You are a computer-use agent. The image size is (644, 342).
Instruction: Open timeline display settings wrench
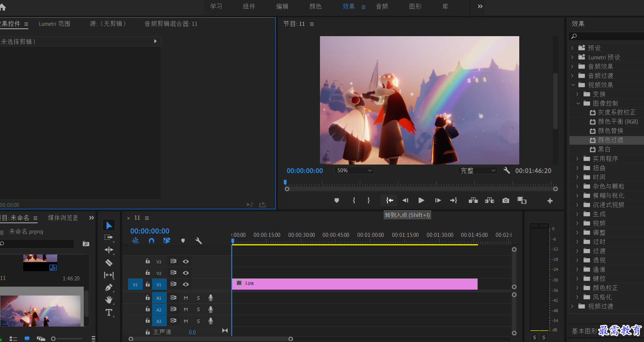pyautogui.click(x=199, y=241)
